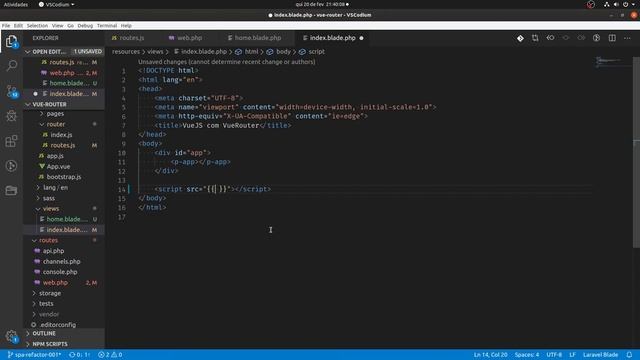This screenshot has width=640, height=360.
Task: Open the View menu
Action: pos(57,25)
